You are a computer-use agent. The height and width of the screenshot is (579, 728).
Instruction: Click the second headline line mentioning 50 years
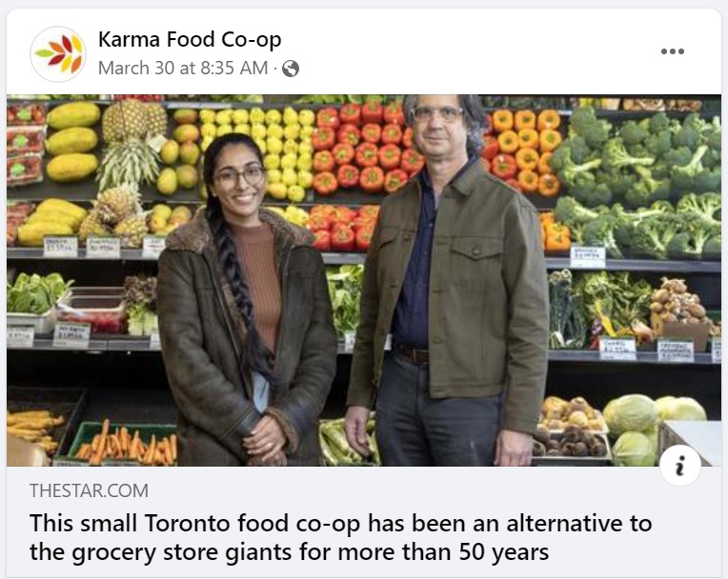[x=290, y=552]
